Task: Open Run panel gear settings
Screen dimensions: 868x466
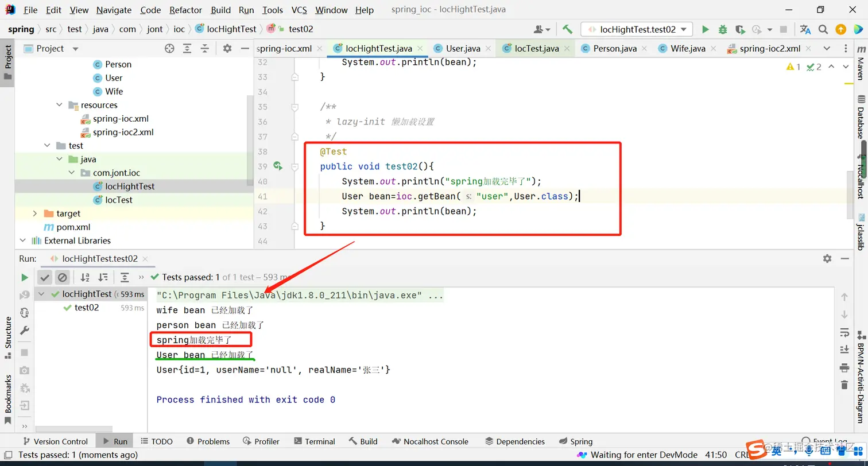Action: [x=827, y=259]
